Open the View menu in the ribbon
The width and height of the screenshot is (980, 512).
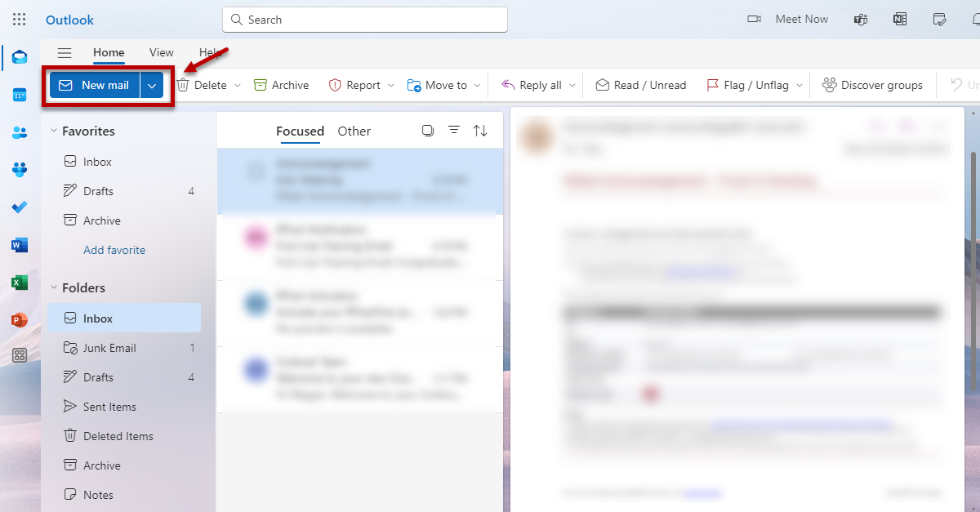161,51
